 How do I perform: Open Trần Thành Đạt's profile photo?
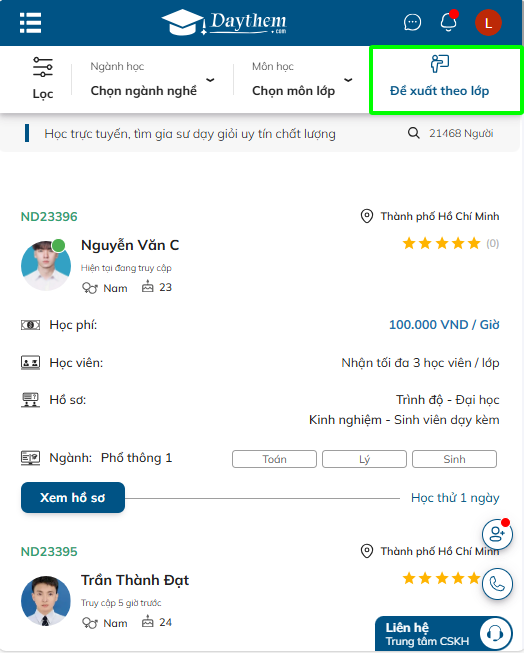tap(46, 601)
